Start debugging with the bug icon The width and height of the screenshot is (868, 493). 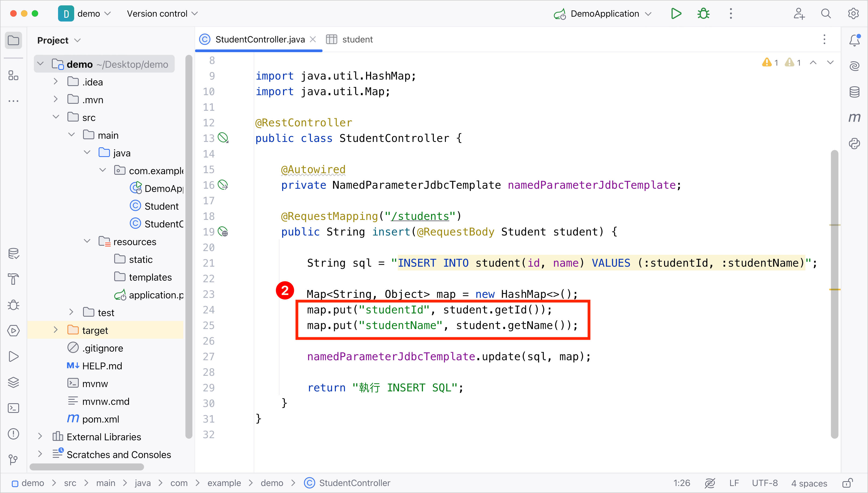pyautogui.click(x=703, y=13)
